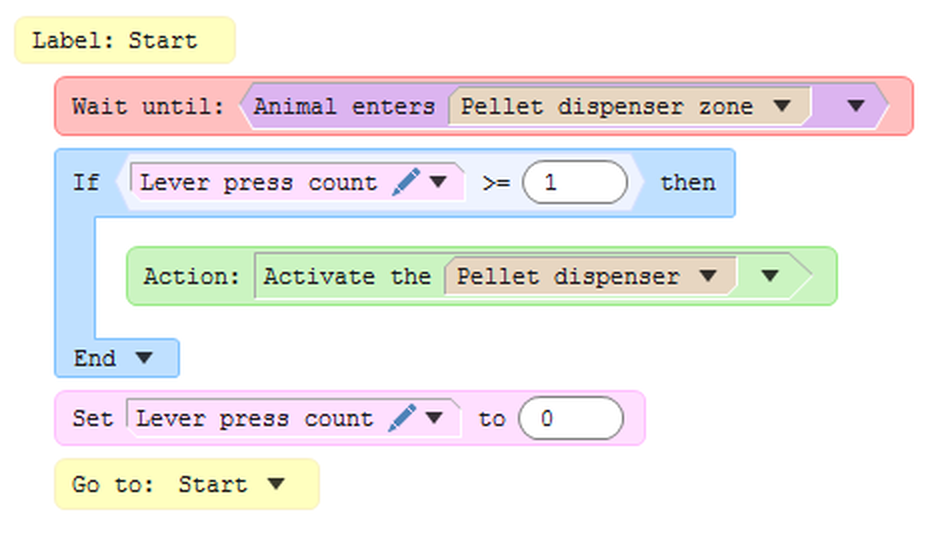Select the Go to: block label

114,484
